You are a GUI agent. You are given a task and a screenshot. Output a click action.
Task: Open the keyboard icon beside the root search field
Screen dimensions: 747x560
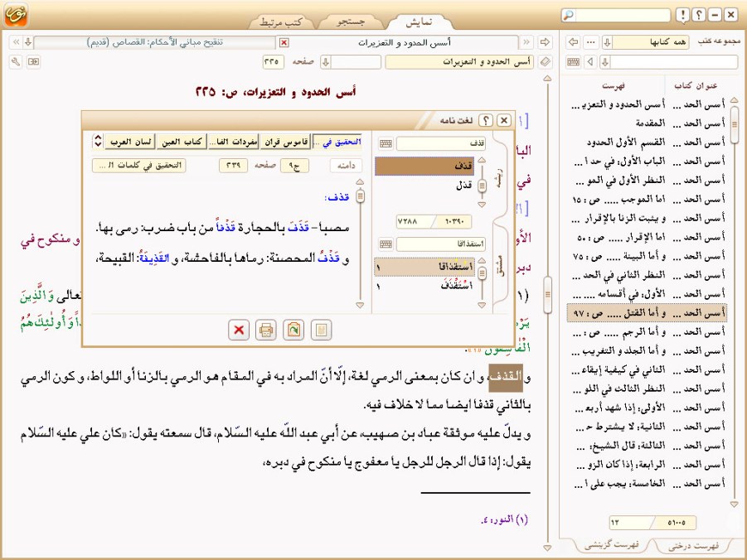(x=386, y=143)
